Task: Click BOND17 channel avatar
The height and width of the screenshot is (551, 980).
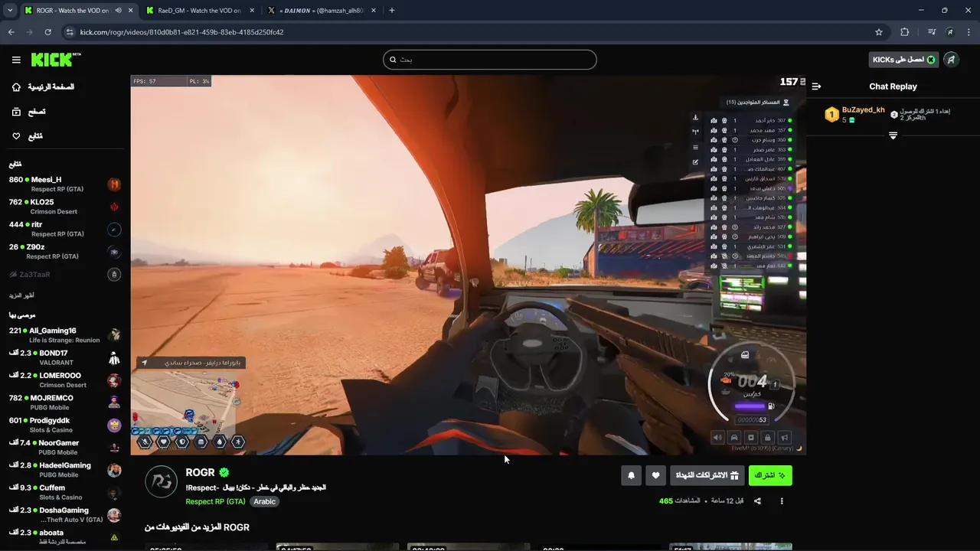Action: tap(114, 358)
